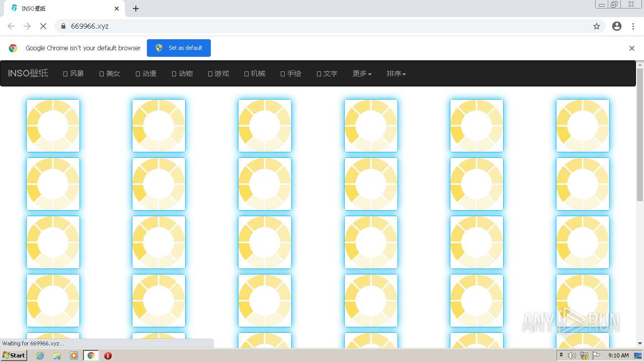Open the first thumbnail in the top row
The height and width of the screenshot is (362, 644).
tap(53, 126)
